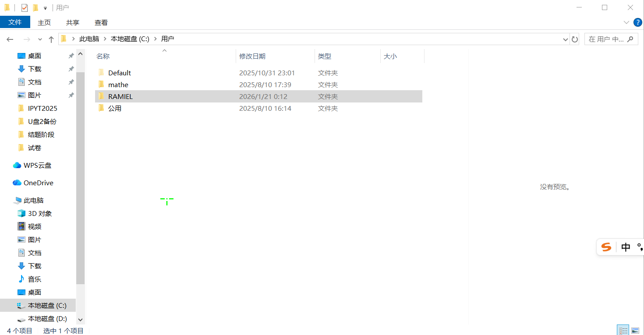Switch to details view in status bar

pyautogui.click(x=623, y=330)
